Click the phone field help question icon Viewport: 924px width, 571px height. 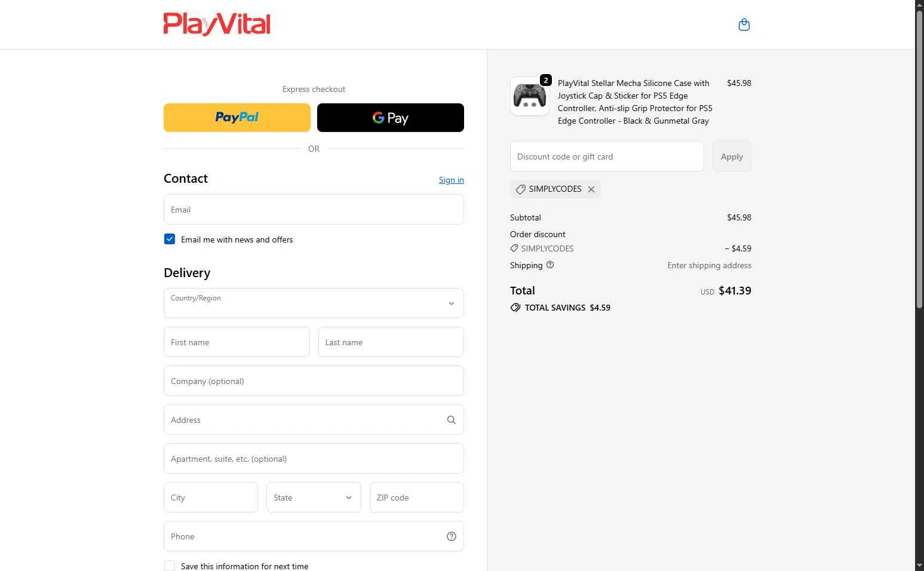point(452,536)
